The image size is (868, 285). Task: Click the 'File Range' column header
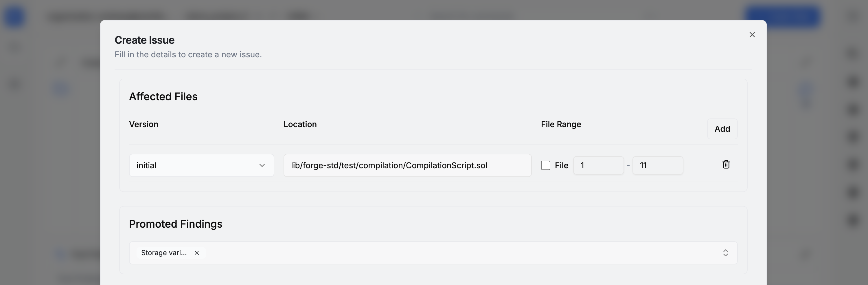point(561,125)
